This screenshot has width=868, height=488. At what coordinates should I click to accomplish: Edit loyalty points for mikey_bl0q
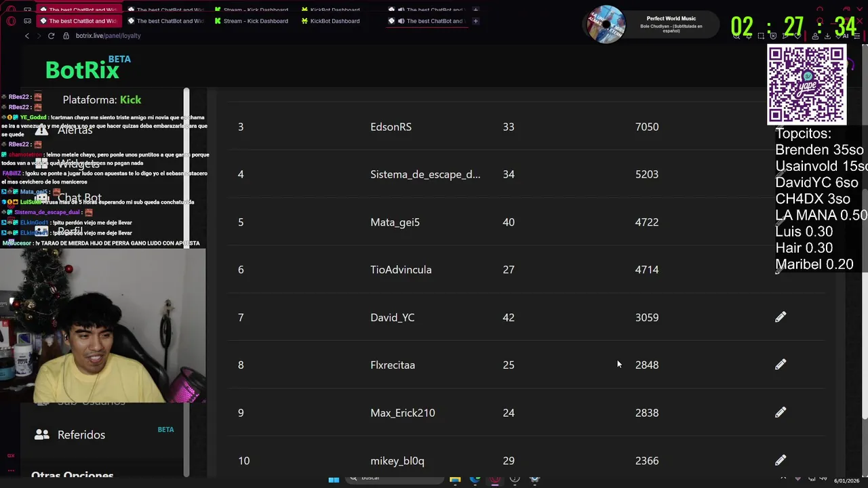coord(781,460)
